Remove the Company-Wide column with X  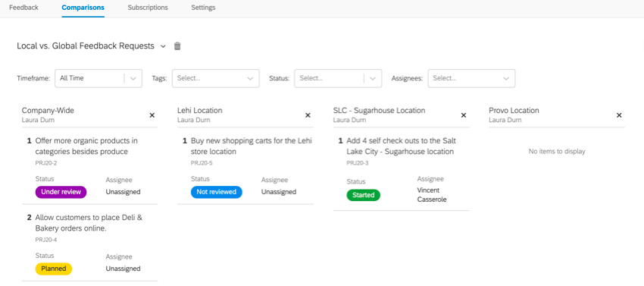(x=152, y=115)
